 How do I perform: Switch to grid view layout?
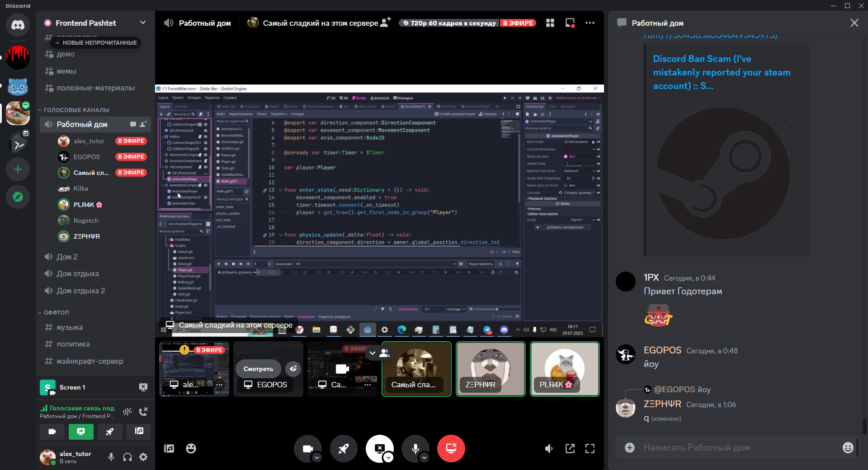pos(550,23)
